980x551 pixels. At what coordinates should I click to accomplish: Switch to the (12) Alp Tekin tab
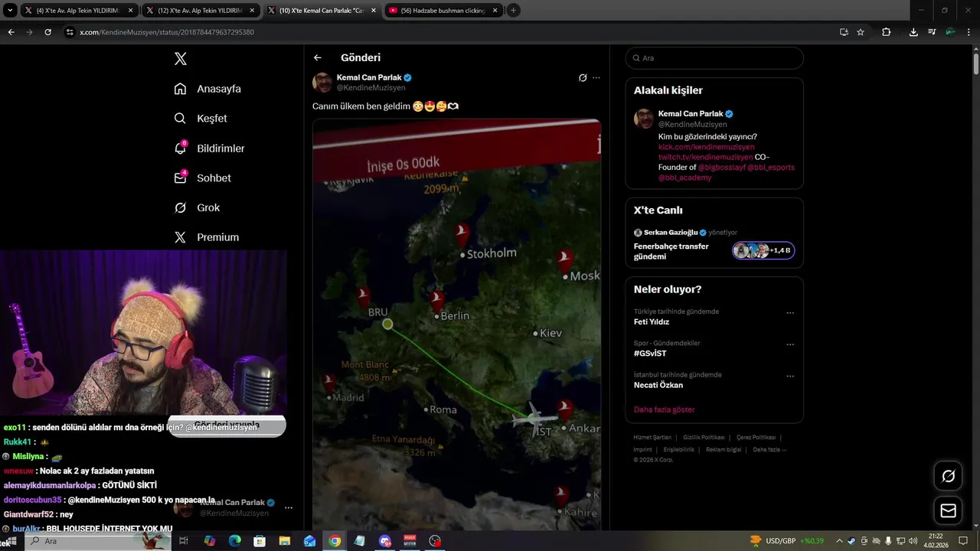(199, 11)
